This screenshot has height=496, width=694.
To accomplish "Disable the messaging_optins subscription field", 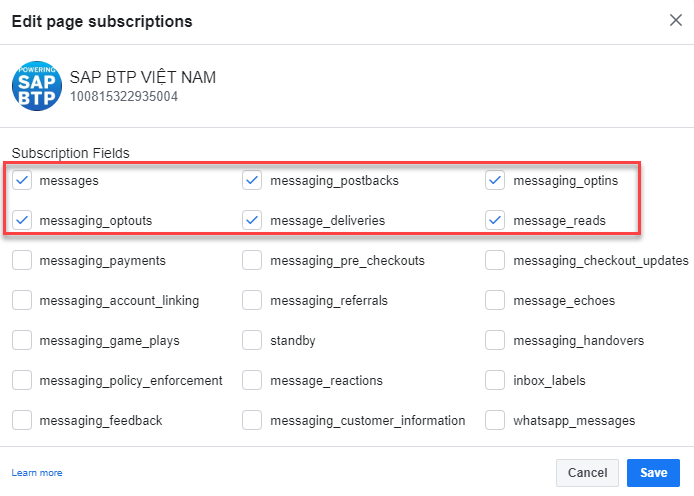I will click(495, 181).
